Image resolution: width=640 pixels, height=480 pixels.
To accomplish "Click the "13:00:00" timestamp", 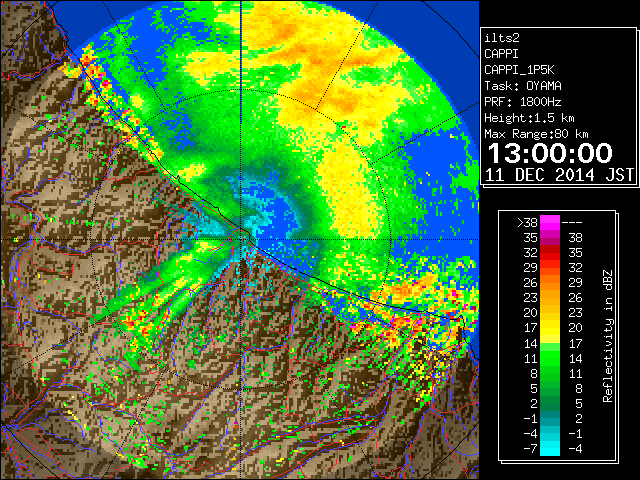I will click(550, 153).
